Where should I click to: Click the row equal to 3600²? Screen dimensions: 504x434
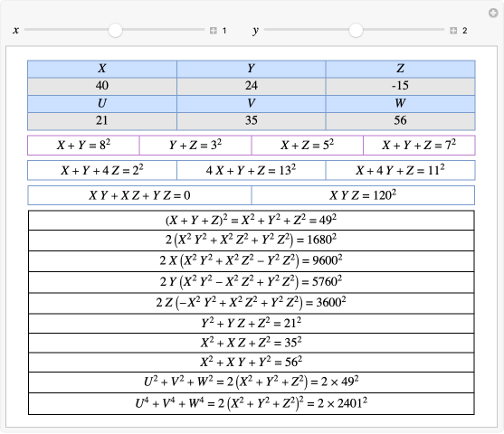[251, 303]
